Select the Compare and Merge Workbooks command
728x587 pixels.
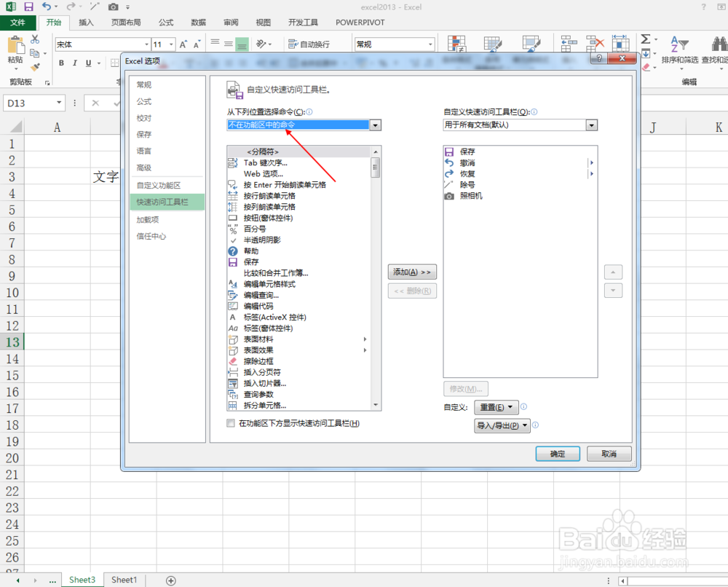tap(276, 273)
